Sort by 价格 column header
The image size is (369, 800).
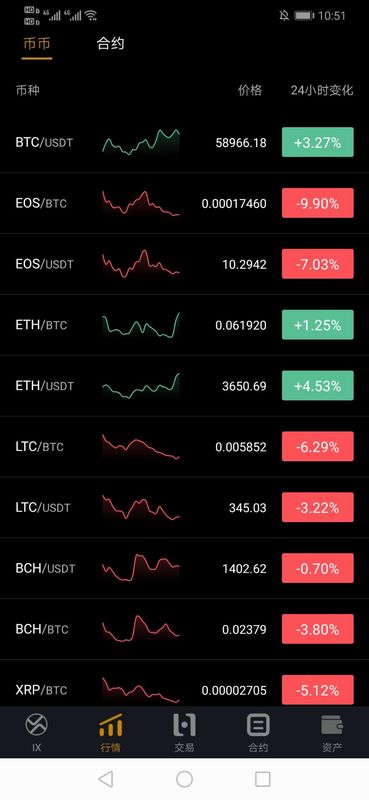250,91
